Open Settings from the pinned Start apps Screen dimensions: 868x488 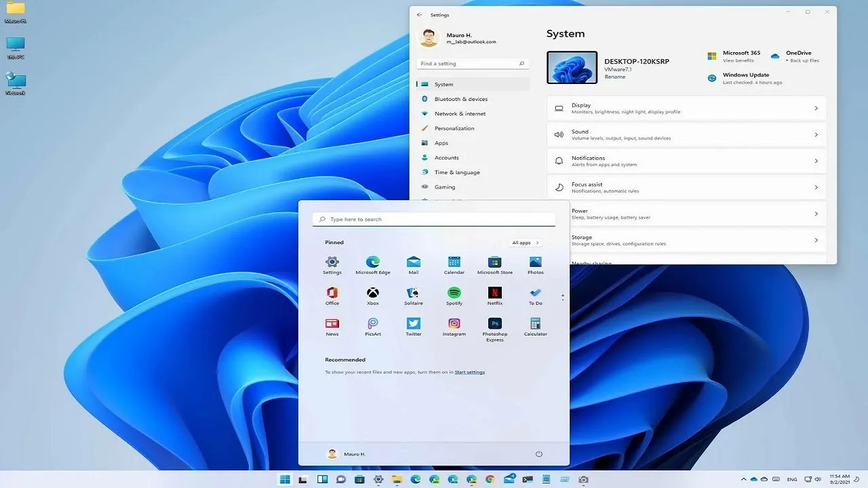coord(332,264)
